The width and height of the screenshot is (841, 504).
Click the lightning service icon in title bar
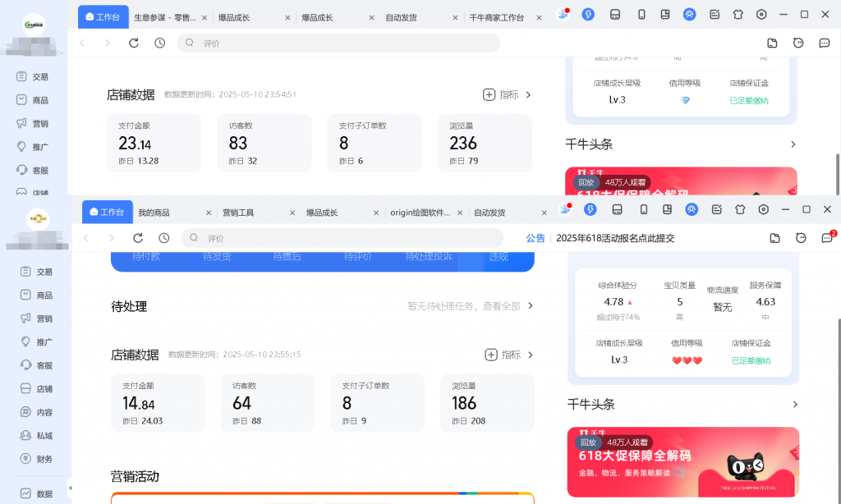click(589, 209)
